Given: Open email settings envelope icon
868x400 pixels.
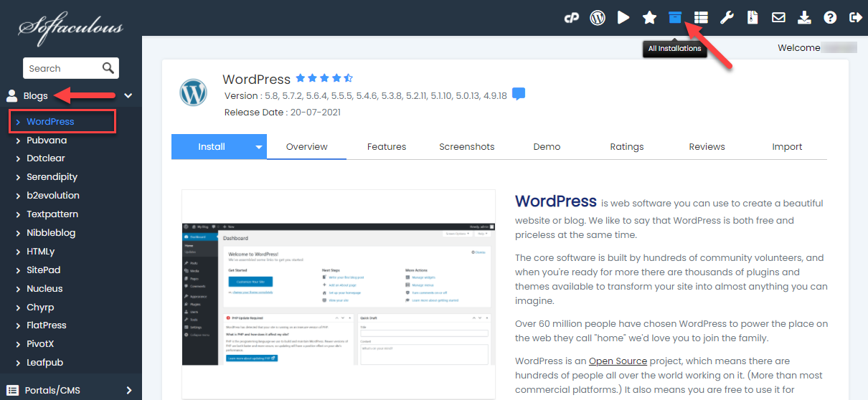Looking at the screenshot, I should 778,18.
